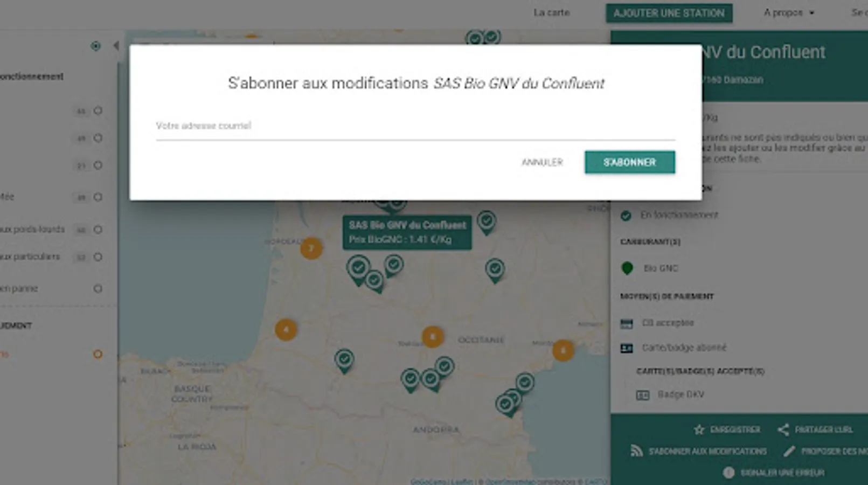The height and width of the screenshot is (485, 868).
Task: Open the orange cluster marker at the Mediterranean coast
Action: click(563, 350)
